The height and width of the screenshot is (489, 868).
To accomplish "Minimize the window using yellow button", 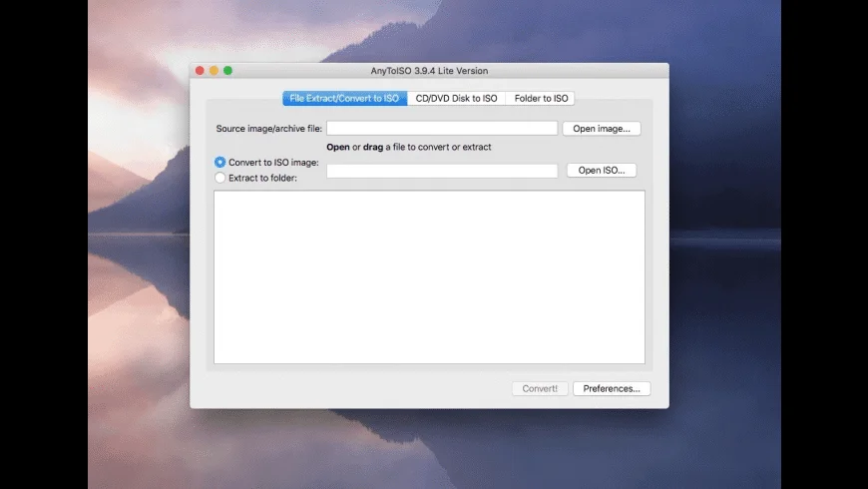I will [x=214, y=71].
